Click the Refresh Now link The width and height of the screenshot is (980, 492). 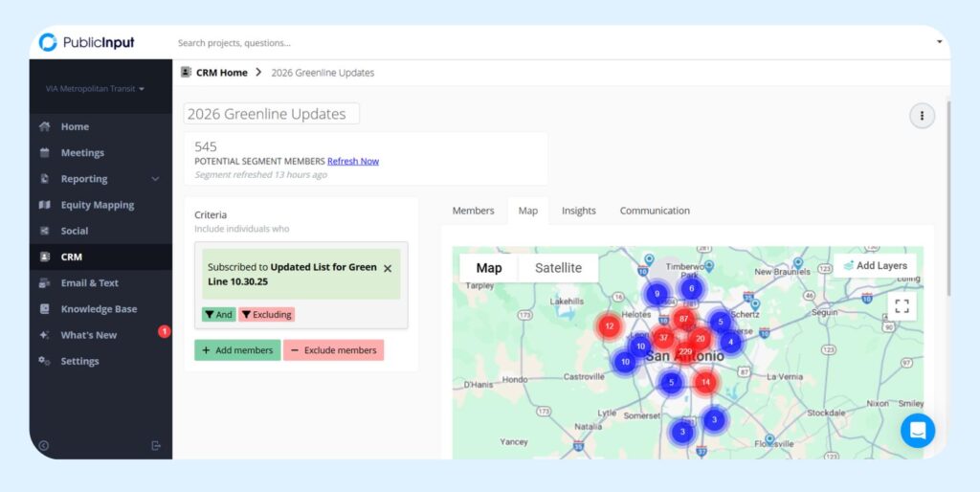tap(353, 161)
